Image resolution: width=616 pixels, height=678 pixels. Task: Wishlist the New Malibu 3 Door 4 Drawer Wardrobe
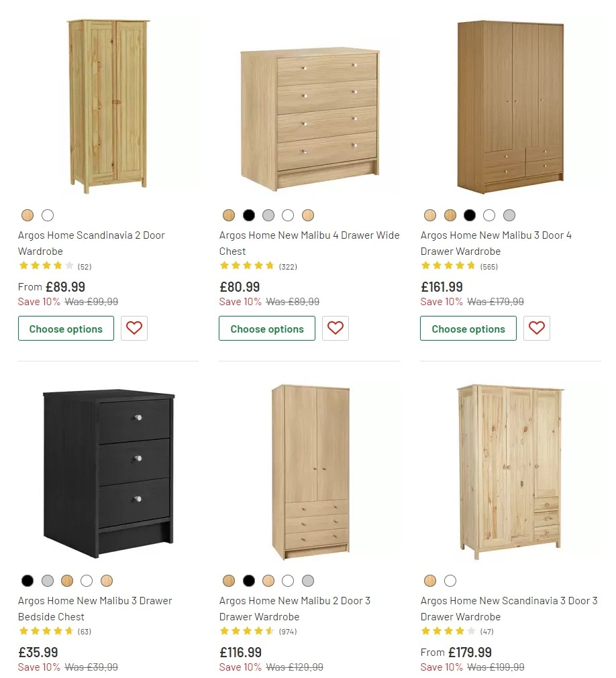pyautogui.click(x=537, y=328)
